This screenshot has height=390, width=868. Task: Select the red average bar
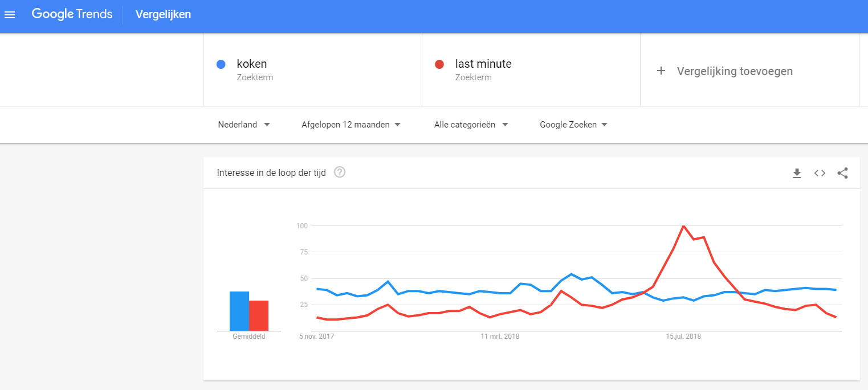tap(259, 315)
